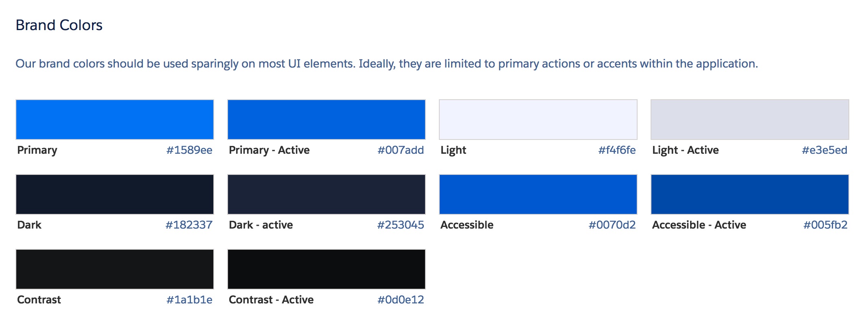Select the Dark - active color swatch
This screenshot has height=327, width=868.
(x=327, y=194)
